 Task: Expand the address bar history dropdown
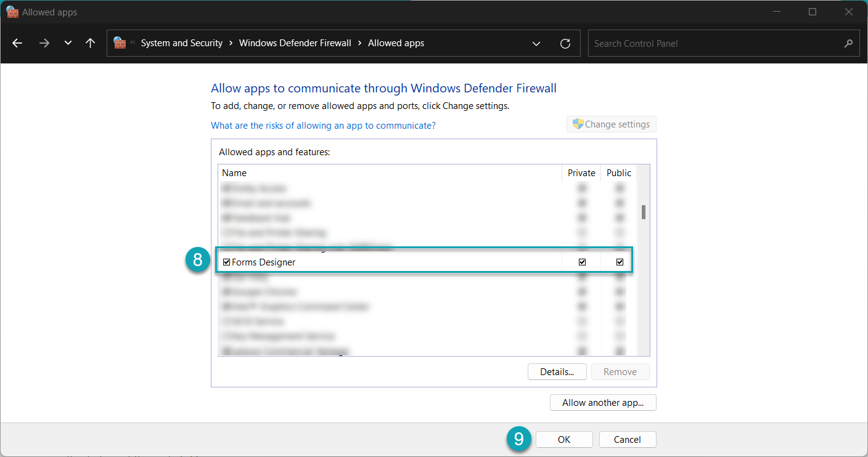click(x=536, y=43)
